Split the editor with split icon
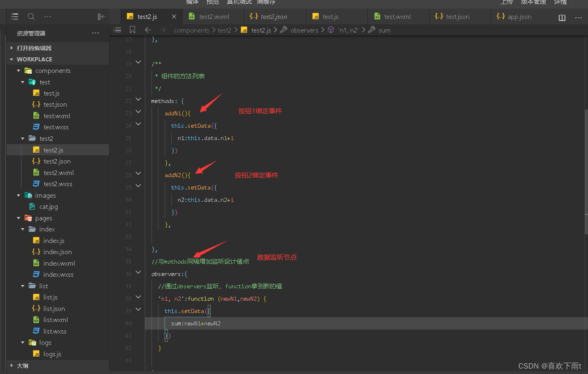Image resolution: width=588 pixels, height=374 pixels. pyautogui.click(x=562, y=18)
